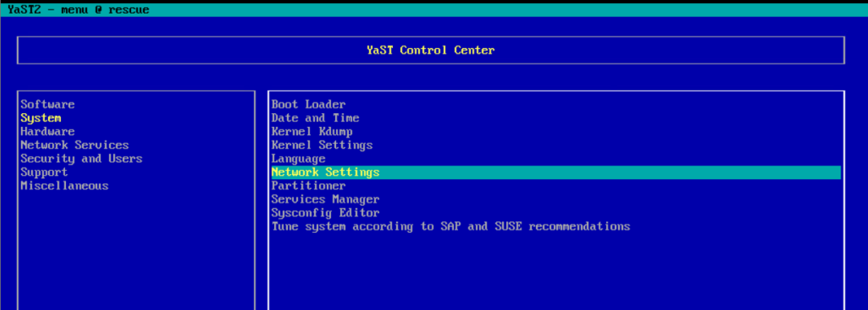Open Services Manager module
The image size is (868, 310).
pos(325,199)
